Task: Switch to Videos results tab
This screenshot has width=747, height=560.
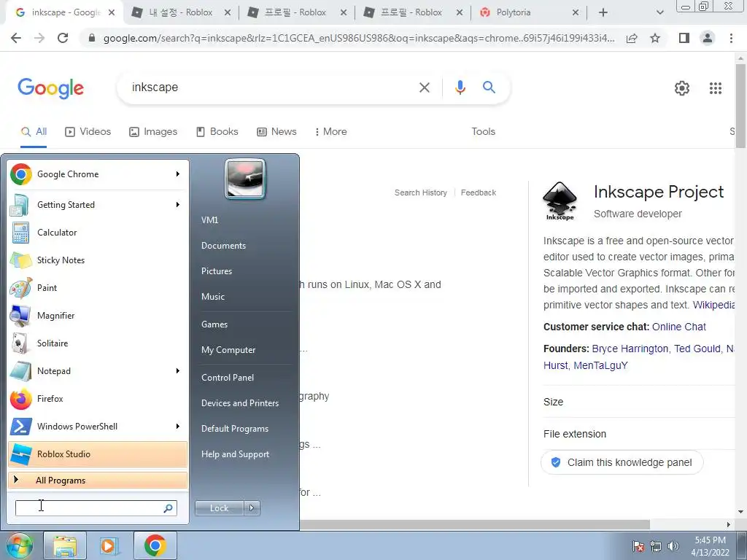Action: 88,131
